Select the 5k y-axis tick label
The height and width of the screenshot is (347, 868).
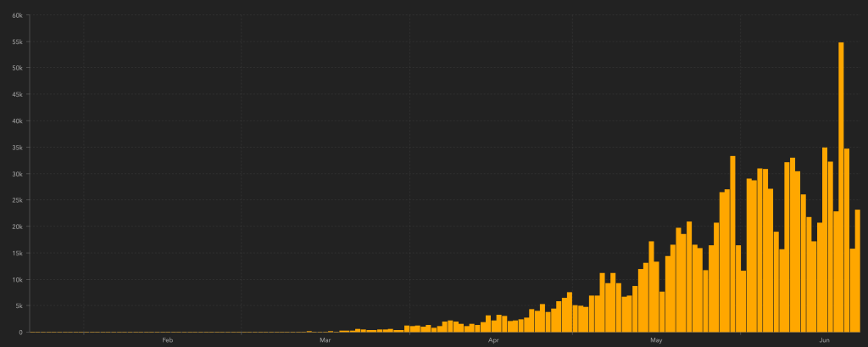(19, 305)
